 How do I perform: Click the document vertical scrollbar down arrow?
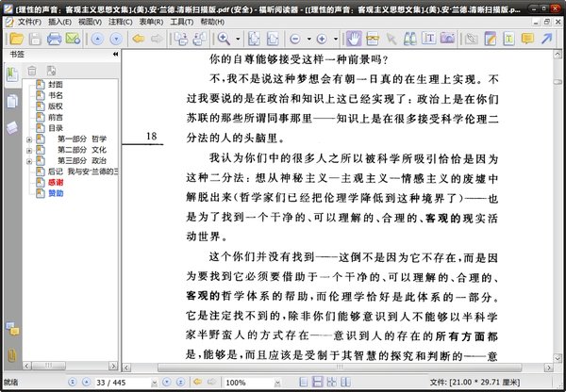tap(558, 358)
